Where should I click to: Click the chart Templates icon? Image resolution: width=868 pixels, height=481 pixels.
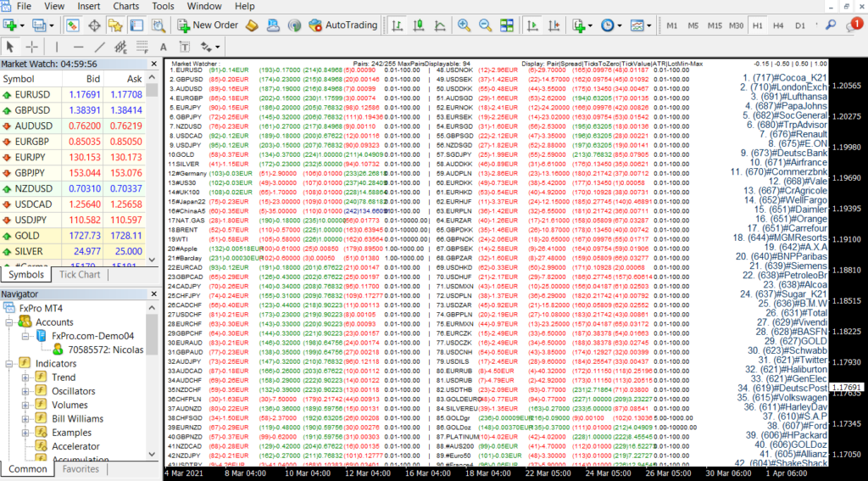point(637,25)
